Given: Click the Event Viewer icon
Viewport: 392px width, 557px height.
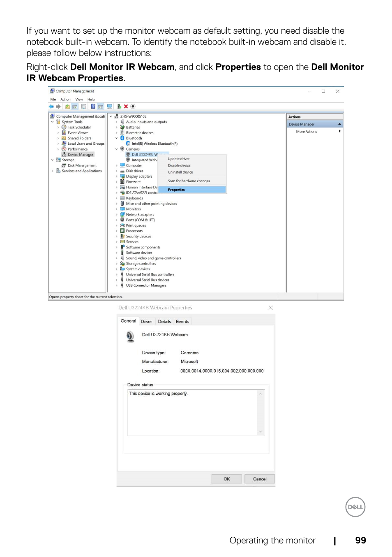Looking at the screenshot, I should pos(64,133).
